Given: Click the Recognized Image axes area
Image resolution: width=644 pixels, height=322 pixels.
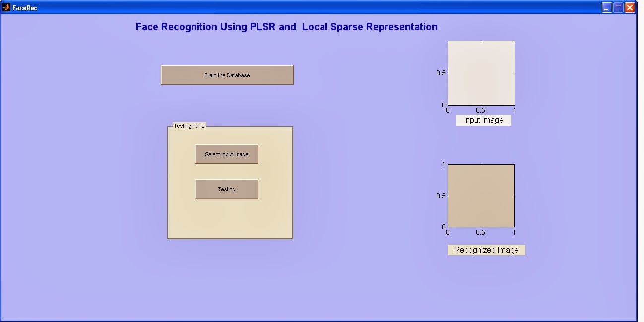Looking at the screenshot, I should [481, 196].
